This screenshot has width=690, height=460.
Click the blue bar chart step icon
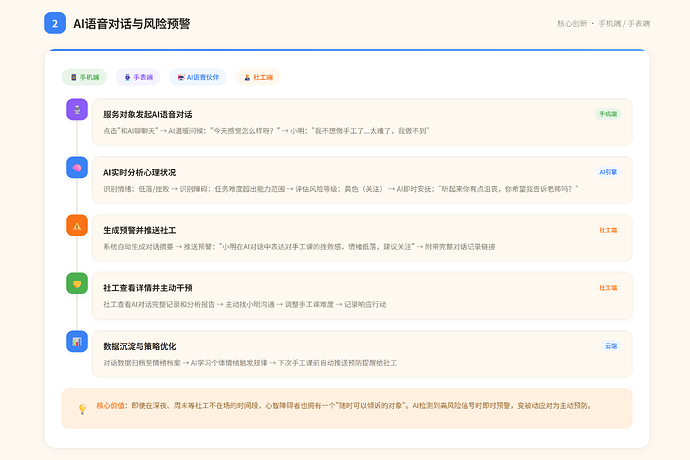pos(77,342)
